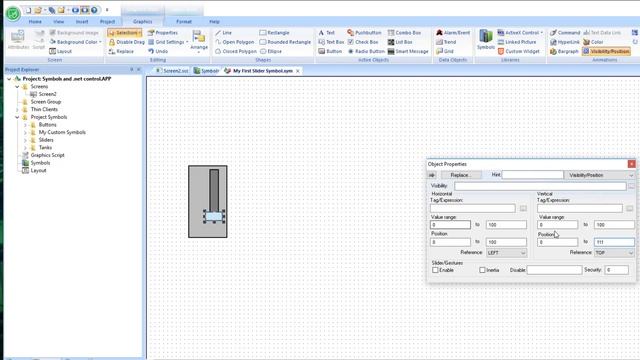640x360 pixels.
Task: Insert a Custom Widget
Action: point(518,51)
